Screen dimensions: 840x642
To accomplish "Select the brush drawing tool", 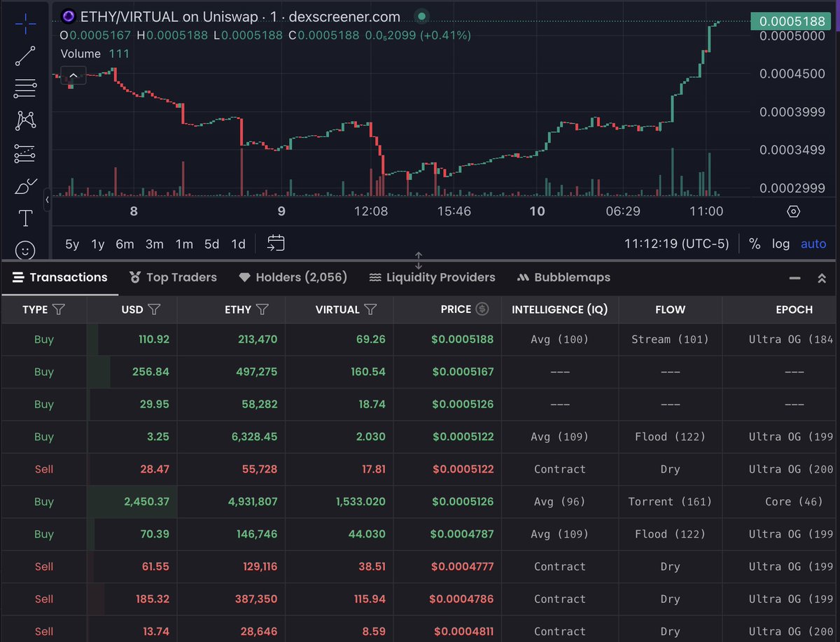I will coord(25,186).
